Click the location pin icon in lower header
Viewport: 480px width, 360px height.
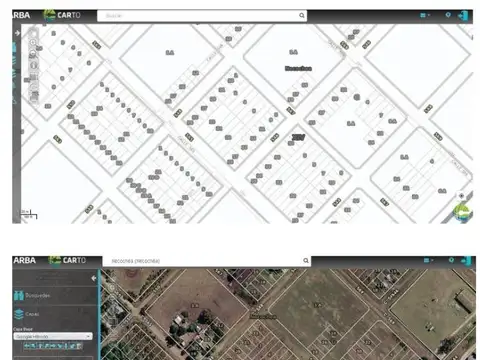pos(451,260)
